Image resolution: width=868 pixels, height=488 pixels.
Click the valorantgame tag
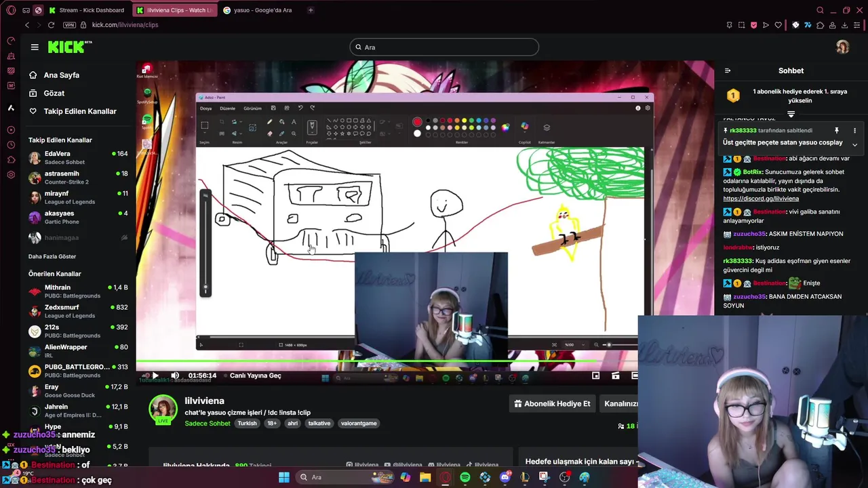359,424
